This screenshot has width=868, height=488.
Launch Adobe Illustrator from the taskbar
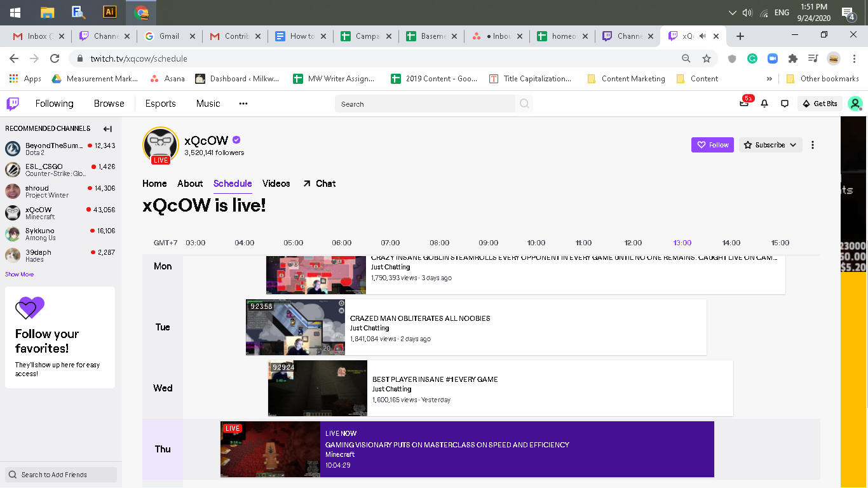tap(110, 12)
